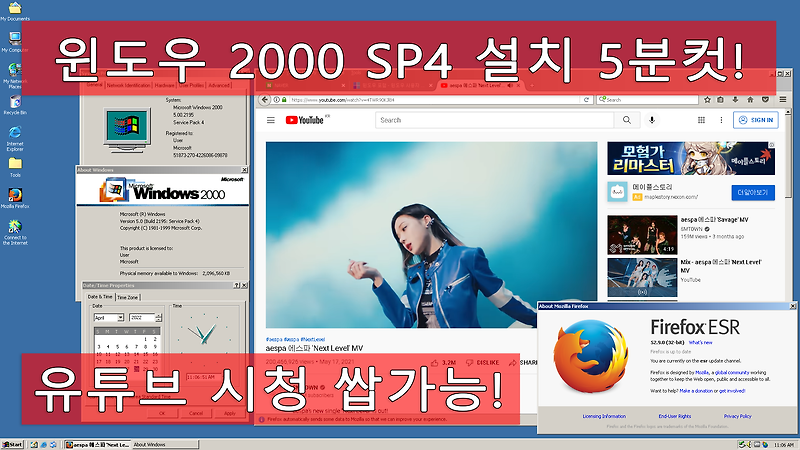Screen dimensions: 800x450
Task: Open My Documents desktop icon
Action: point(15,11)
